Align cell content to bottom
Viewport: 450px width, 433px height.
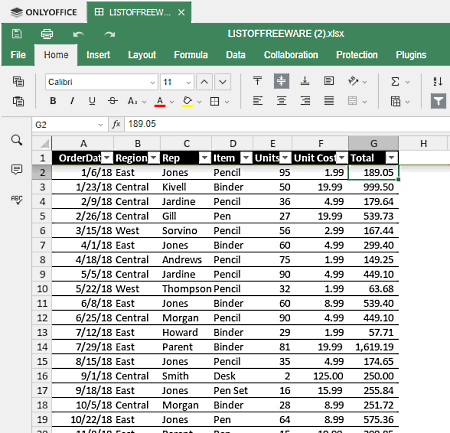(305, 81)
